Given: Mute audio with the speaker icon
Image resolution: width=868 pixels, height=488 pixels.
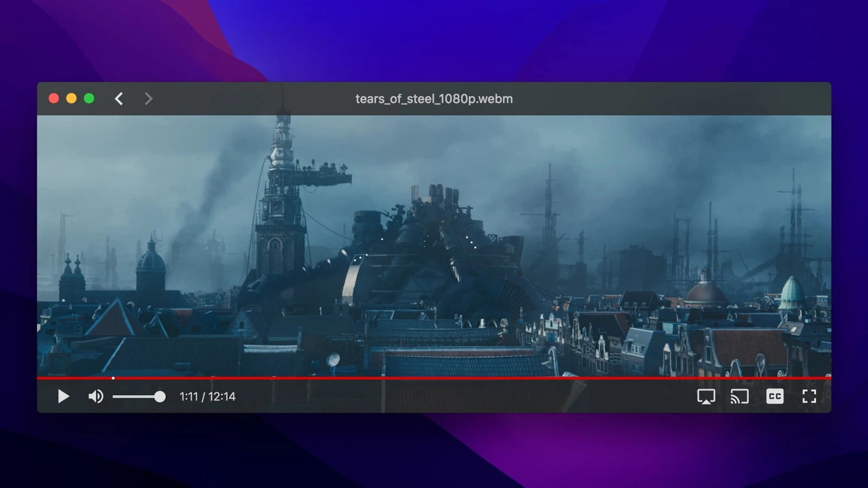Looking at the screenshot, I should coord(95,396).
